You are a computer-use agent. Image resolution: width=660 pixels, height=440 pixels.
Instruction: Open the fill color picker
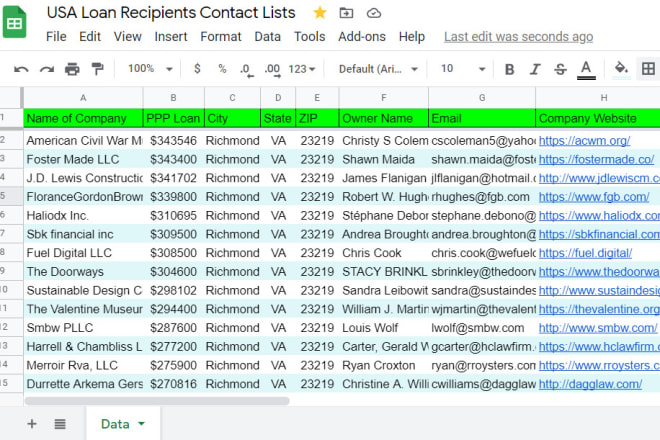click(x=621, y=69)
